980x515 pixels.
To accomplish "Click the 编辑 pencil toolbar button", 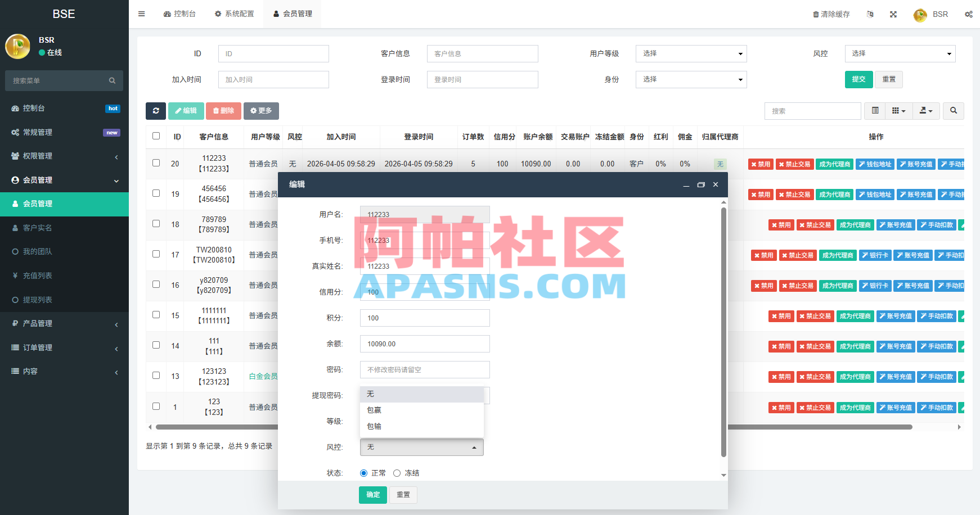I will 186,111.
